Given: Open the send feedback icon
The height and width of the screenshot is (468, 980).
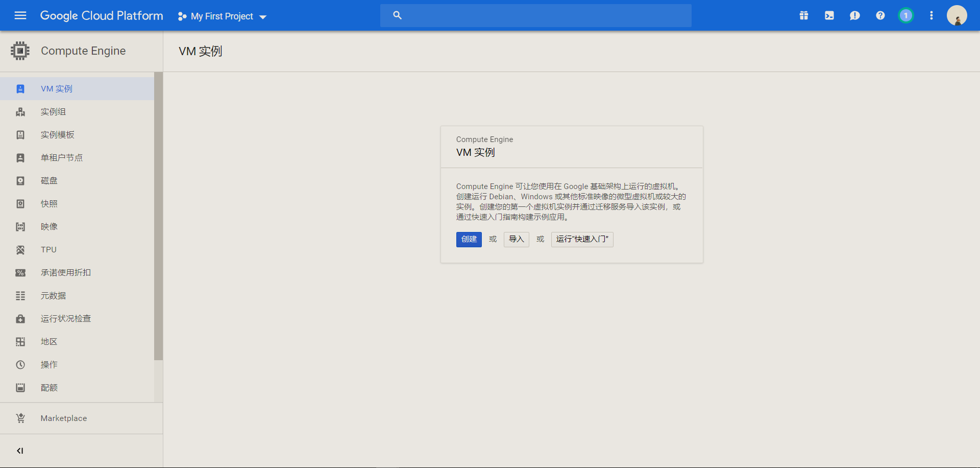Looking at the screenshot, I should click(855, 15).
